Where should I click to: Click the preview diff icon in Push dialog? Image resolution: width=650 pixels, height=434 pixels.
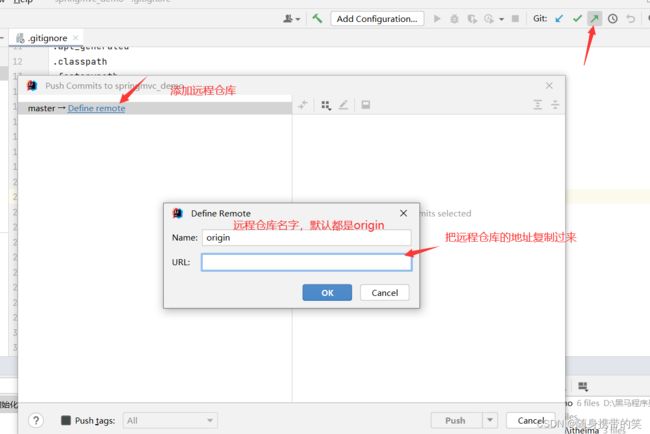[366, 105]
